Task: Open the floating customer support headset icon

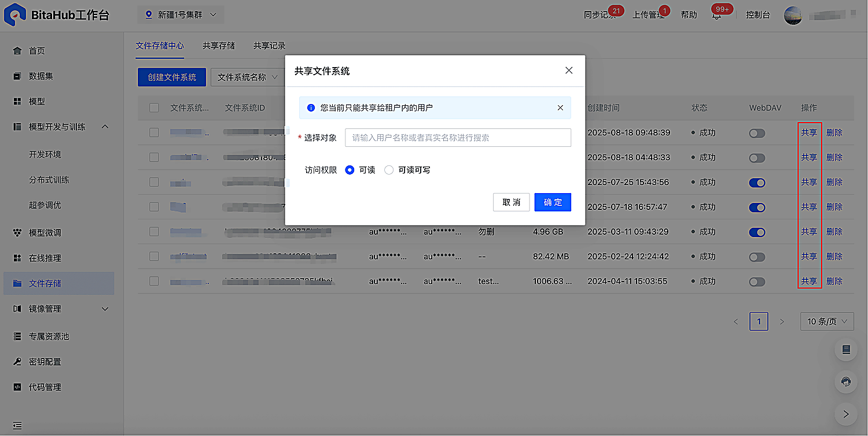Action: 846,382
